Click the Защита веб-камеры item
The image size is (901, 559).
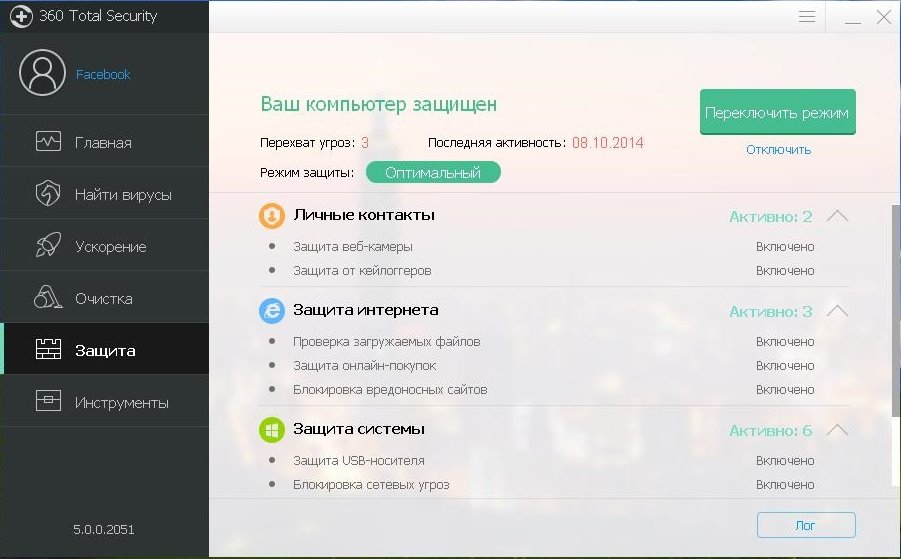[353, 246]
